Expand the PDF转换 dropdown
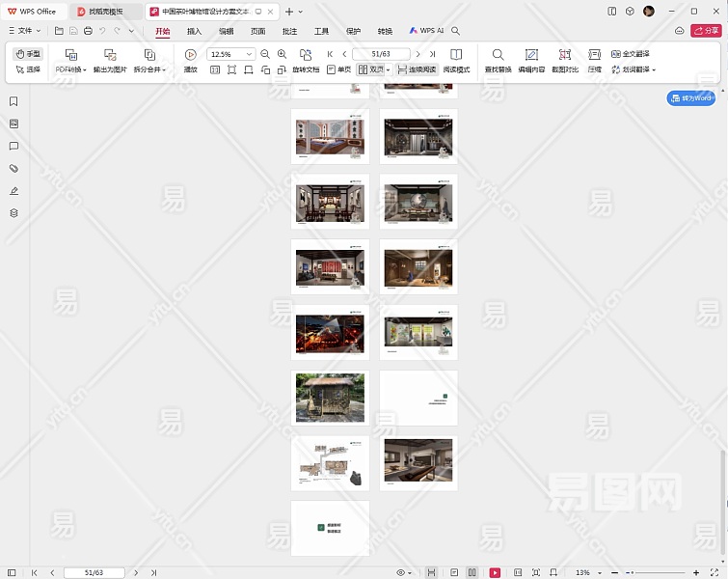This screenshot has width=728, height=579. [70, 69]
